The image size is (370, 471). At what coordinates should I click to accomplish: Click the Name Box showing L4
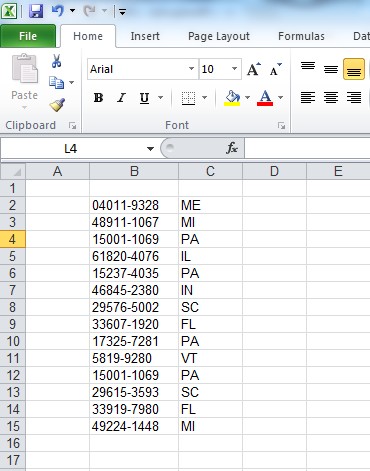[x=71, y=149]
